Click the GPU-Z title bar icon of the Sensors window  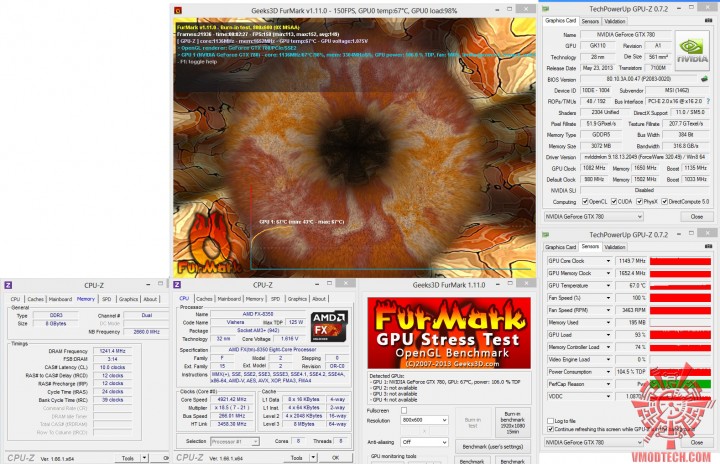(x=546, y=235)
